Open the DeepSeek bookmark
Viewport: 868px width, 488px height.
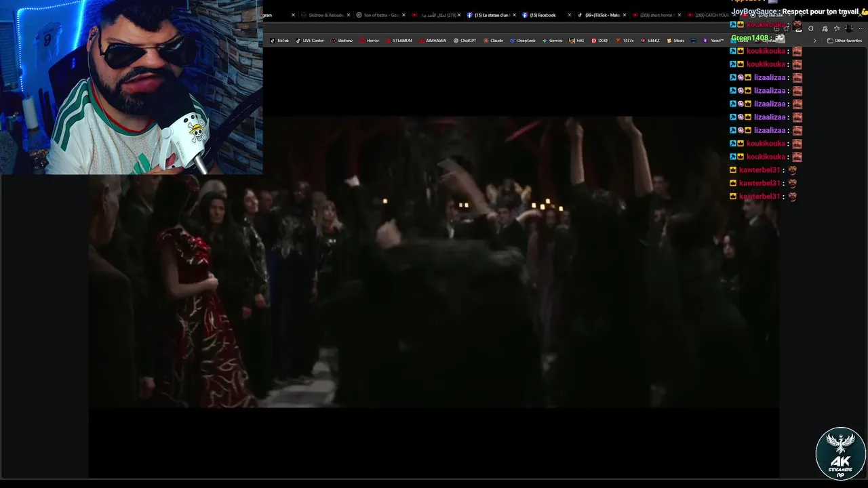[x=523, y=41]
